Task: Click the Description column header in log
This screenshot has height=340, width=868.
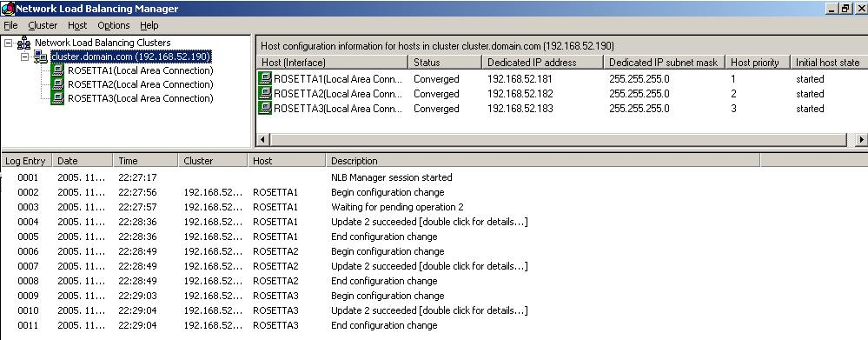Action: point(542,161)
